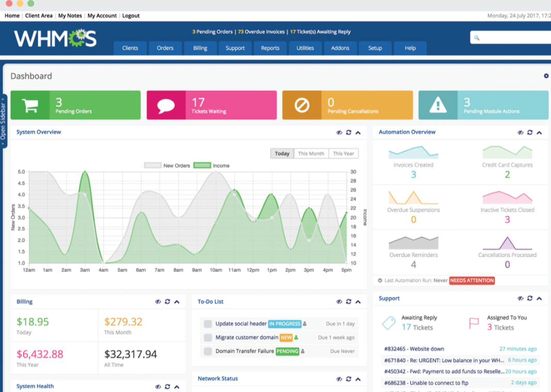Open the Reports menu
551x392 pixels.
(270, 48)
